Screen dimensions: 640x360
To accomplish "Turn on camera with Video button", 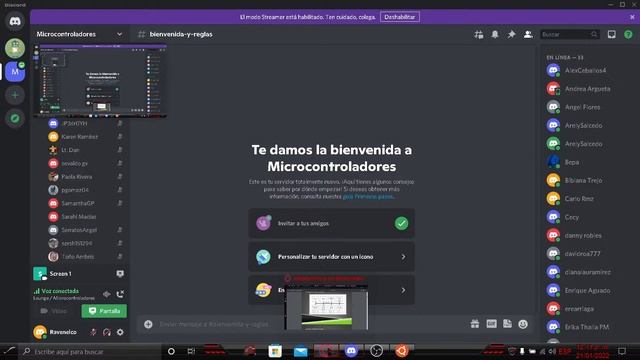I will 55,311.
